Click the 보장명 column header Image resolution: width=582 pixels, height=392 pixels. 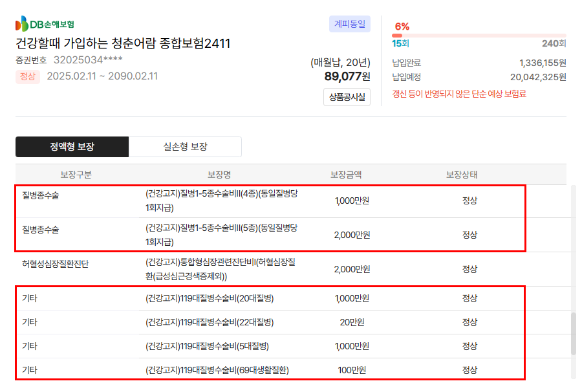point(219,175)
